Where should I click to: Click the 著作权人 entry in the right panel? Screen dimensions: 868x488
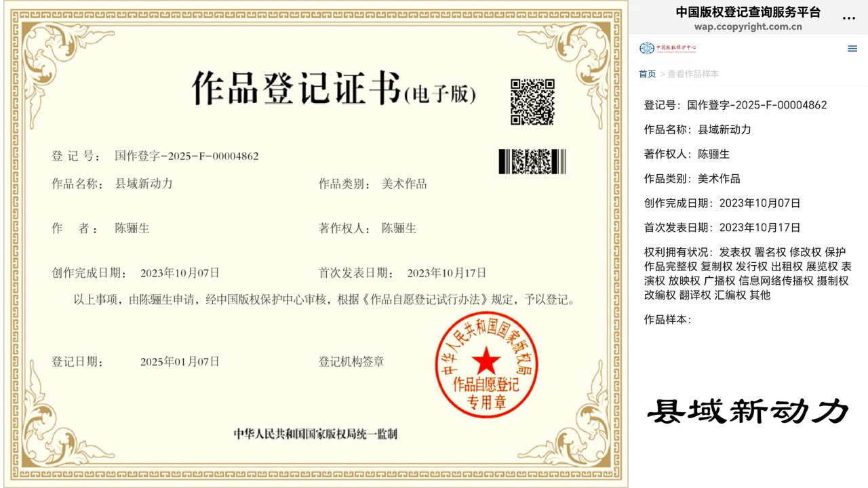click(686, 154)
